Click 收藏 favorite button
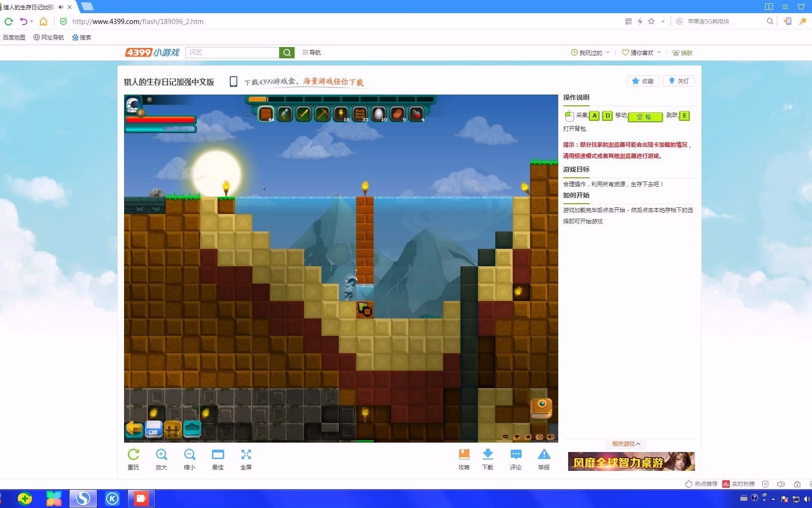This screenshot has width=812, height=508. 643,81
